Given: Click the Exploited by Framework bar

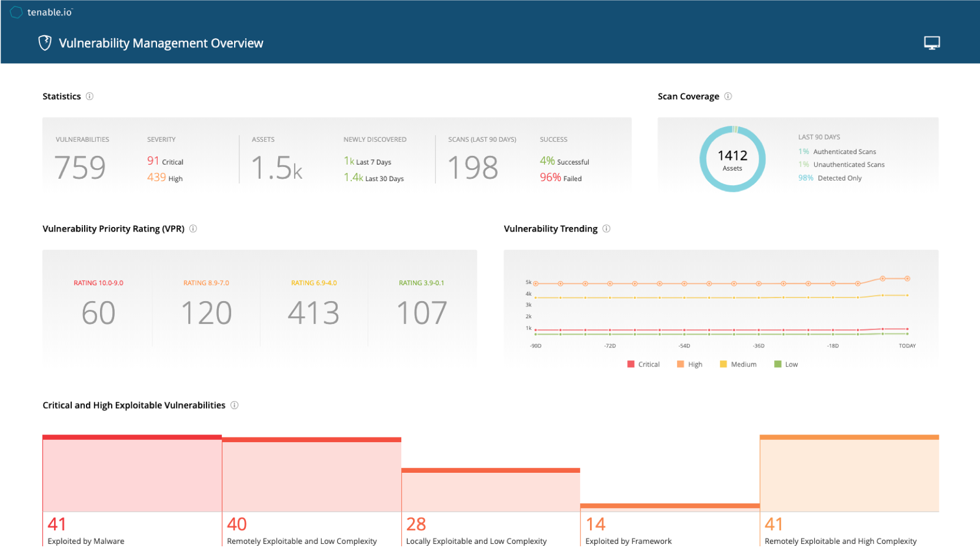Looking at the screenshot, I should click(x=669, y=507).
